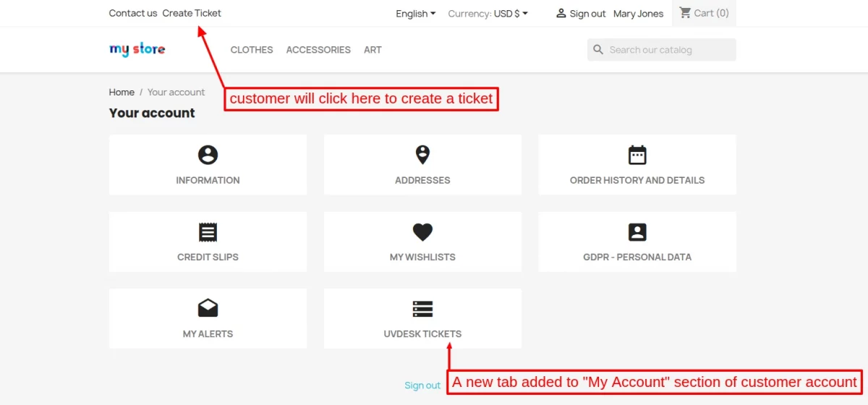This screenshot has height=405, width=868.
Task: Click the Create Ticket link
Action: pos(192,13)
